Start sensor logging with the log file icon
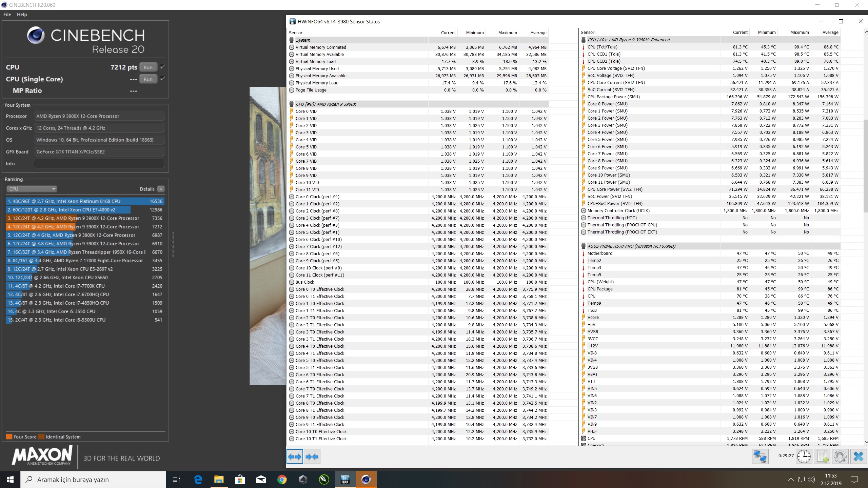Viewport: 868px width, 488px height. [x=822, y=456]
